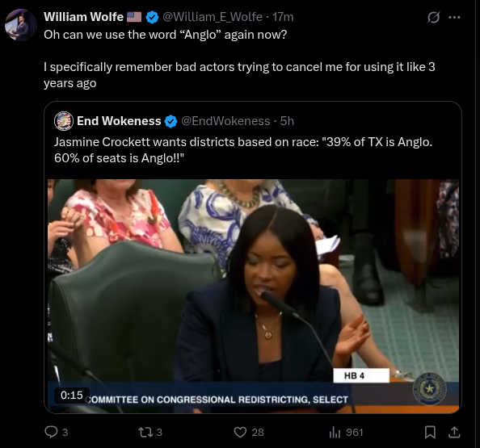Open the three-dot more options menu
The width and height of the screenshot is (480, 448).
pyautogui.click(x=454, y=18)
